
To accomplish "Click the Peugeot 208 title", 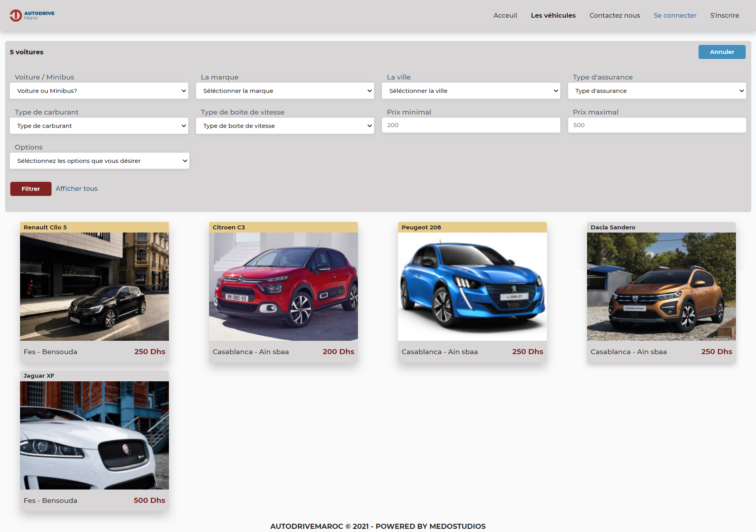I will (x=421, y=227).
